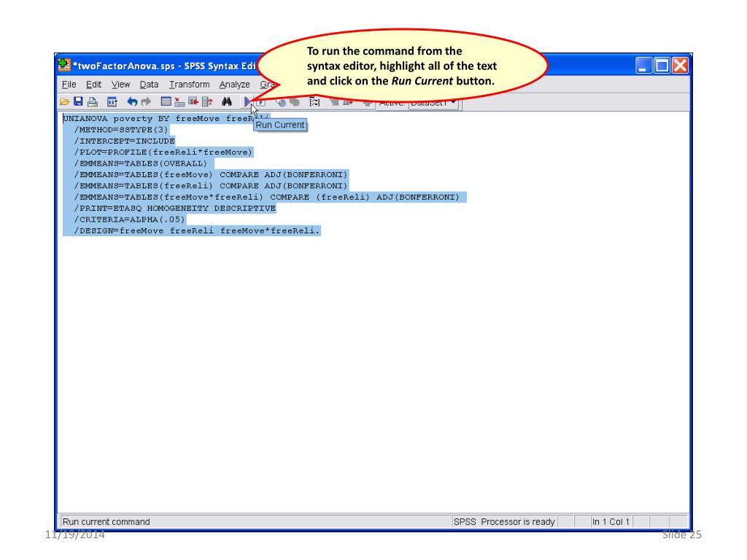The height and width of the screenshot is (560, 747).
Task: Open the Data menu
Action: [x=149, y=85]
